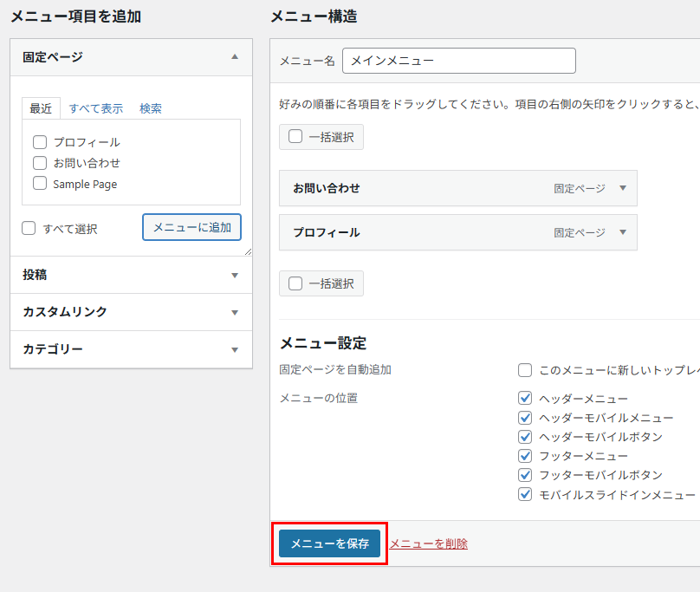Open プロフィール menu item dropdown arrow
Image resolution: width=700 pixels, height=592 pixels.
click(x=623, y=232)
